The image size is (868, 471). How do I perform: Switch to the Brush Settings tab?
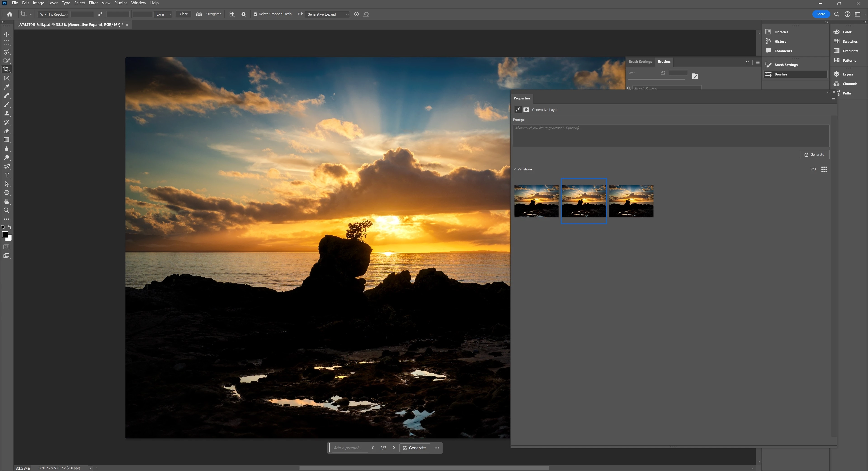tap(640, 62)
